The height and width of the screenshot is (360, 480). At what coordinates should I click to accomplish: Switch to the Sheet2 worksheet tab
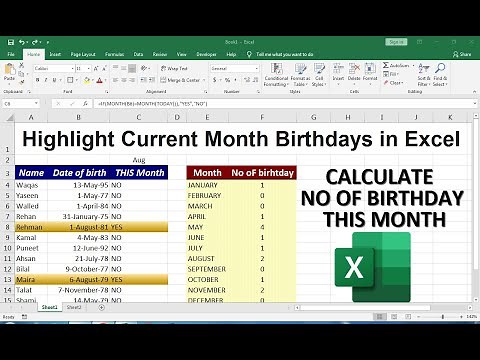tap(74, 307)
